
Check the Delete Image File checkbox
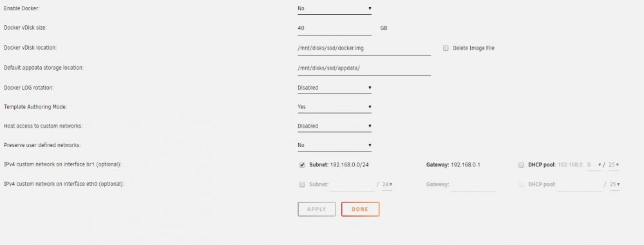(446, 48)
